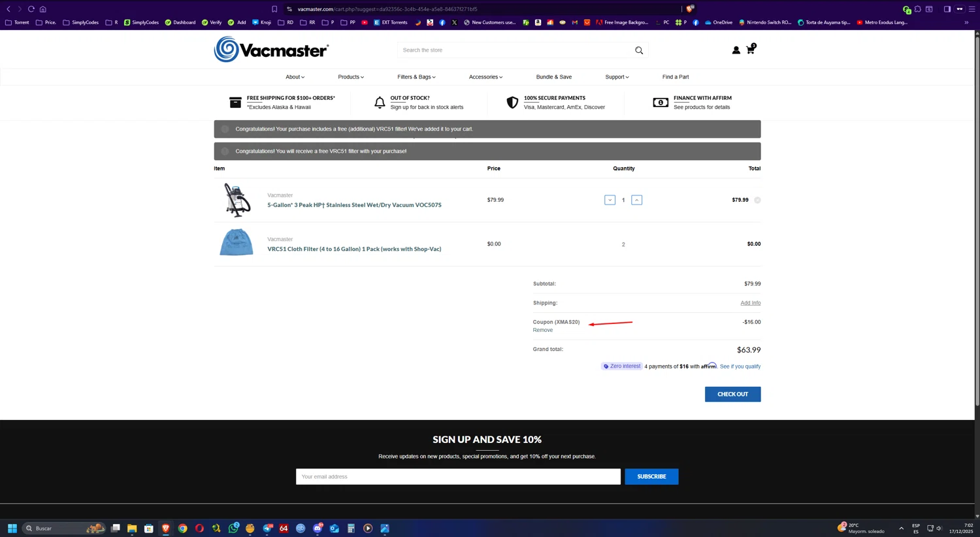Open Find a Part page
Viewport: 980px width, 537px height.
coord(676,77)
